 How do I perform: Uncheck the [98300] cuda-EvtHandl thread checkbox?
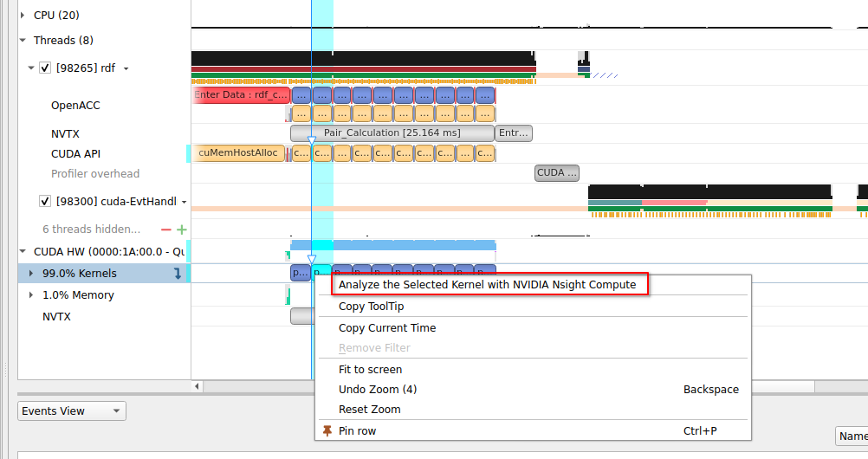pyautogui.click(x=45, y=202)
